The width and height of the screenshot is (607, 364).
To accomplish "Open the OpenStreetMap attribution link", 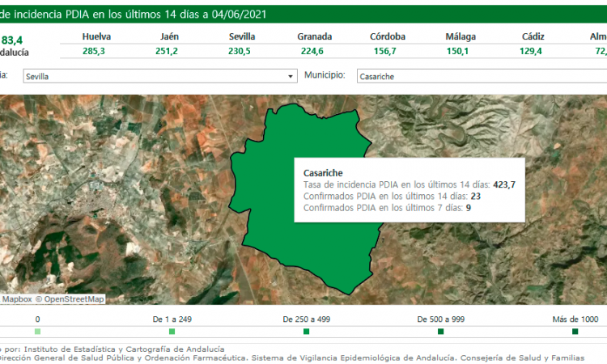I will [x=74, y=298].
